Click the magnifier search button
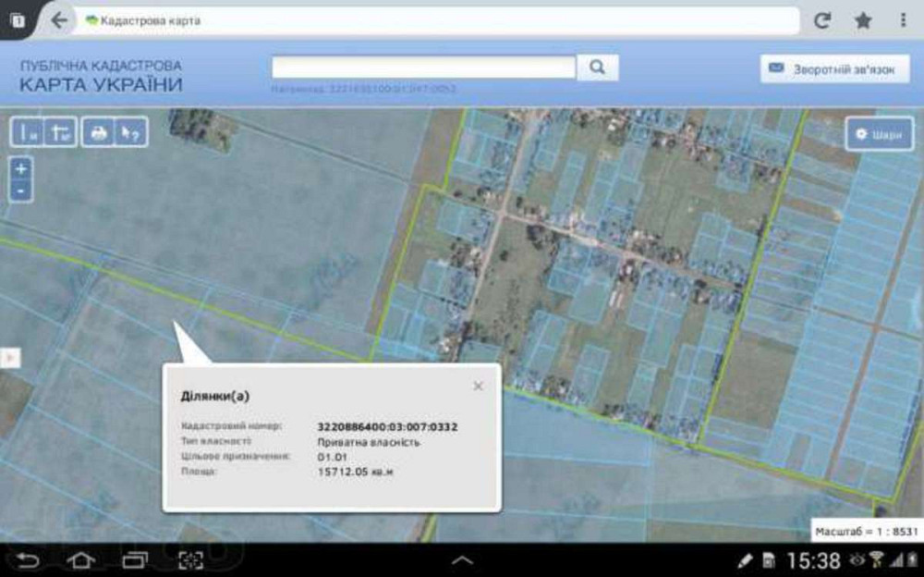Screen dimensions: 924x577 pos(597,68)
